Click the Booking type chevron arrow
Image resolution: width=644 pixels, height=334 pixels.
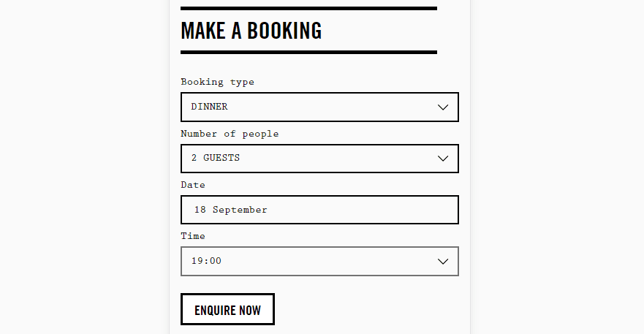click(x=442, y=107)
